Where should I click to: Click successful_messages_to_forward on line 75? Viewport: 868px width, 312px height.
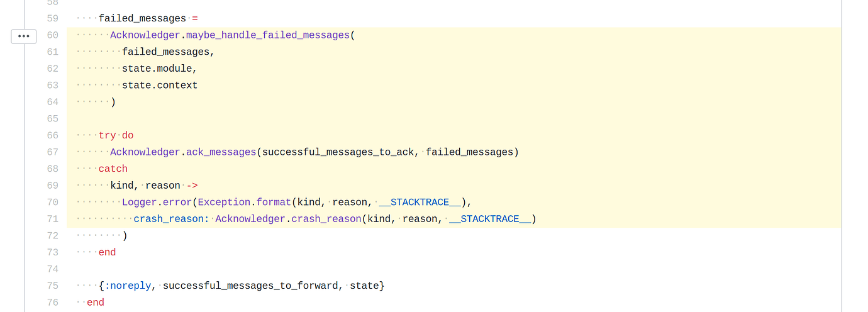click(250, 286)
